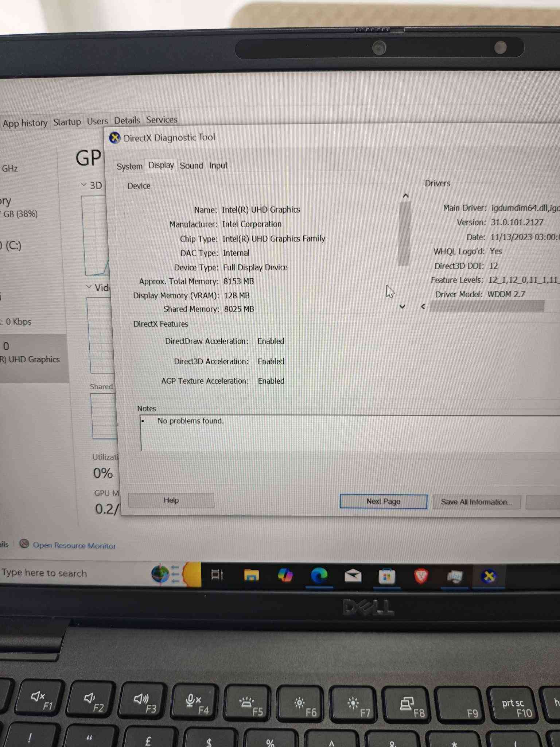
Task: Select the Display tab
Action: [161, 165]
